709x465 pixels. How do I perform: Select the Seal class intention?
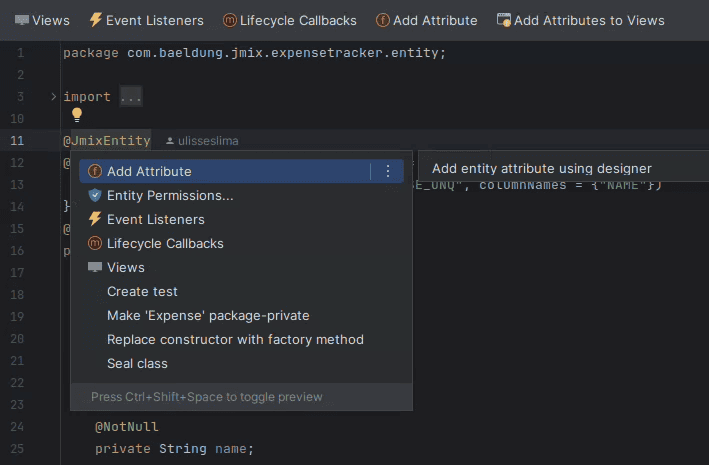pyautogui.click(x=137, y=364)
